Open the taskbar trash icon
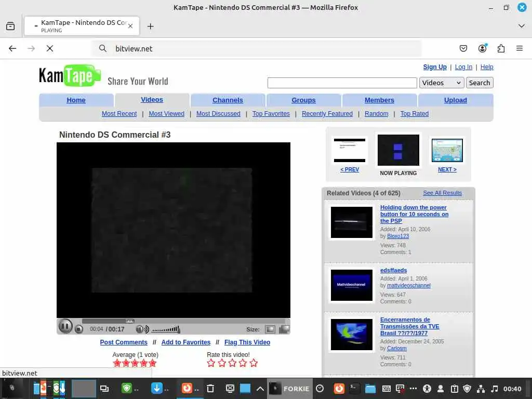Image resolution: width=532 pixels, height=399 pixels. 210,389
